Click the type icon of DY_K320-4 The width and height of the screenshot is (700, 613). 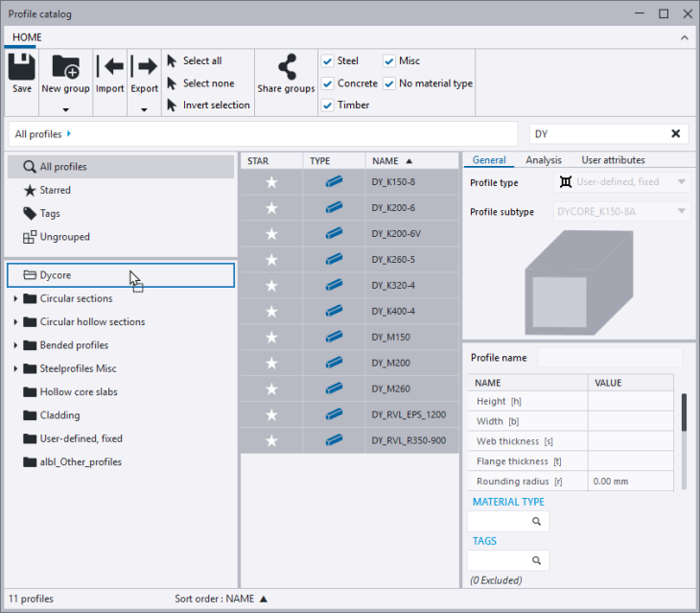point(334,285)
